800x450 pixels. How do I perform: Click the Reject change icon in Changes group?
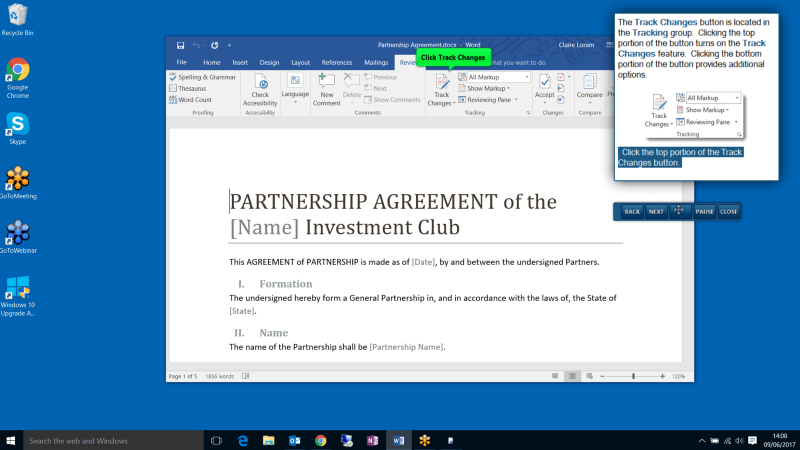click(561, 77)
